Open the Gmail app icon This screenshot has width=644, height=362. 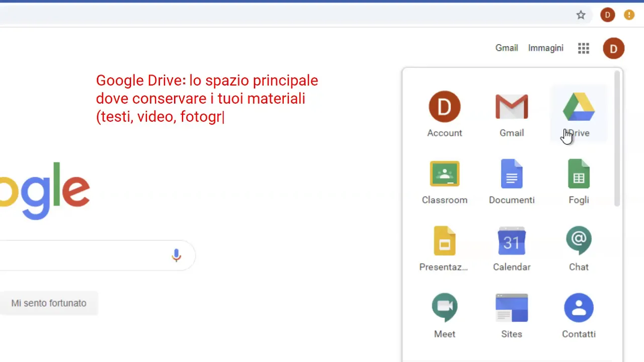point(512,114)
